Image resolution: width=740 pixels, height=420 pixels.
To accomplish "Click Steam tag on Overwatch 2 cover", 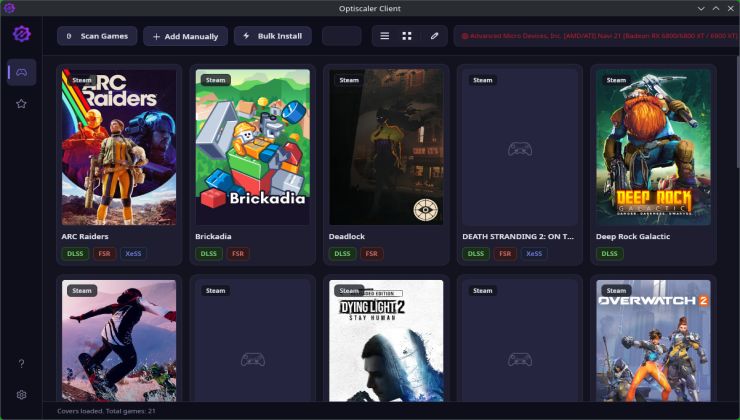I will (x=616, y=291).
